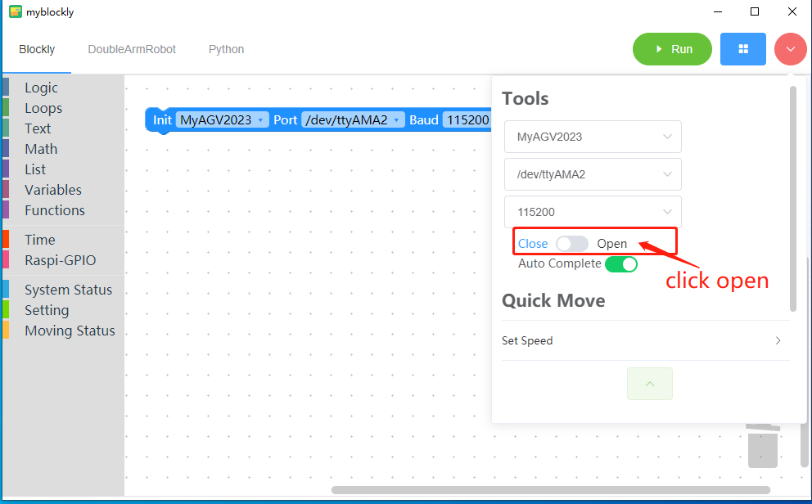Switch to the Python tab
Viewport: 812px width, 504px height.
point(226,49)
